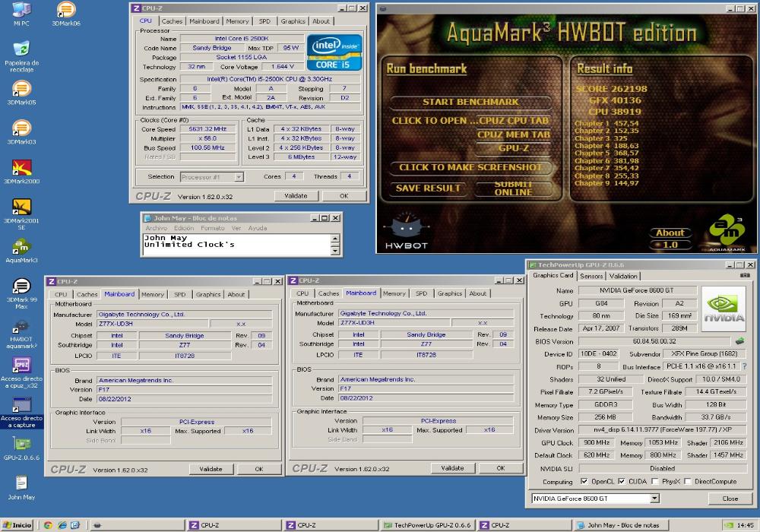Switch to the Caches tab in top CPU-Z

(x=172, y=21)
